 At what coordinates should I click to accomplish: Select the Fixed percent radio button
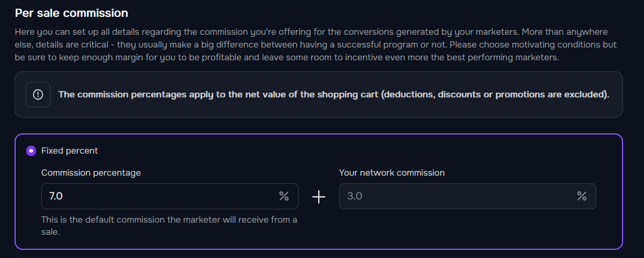[31, 151]
